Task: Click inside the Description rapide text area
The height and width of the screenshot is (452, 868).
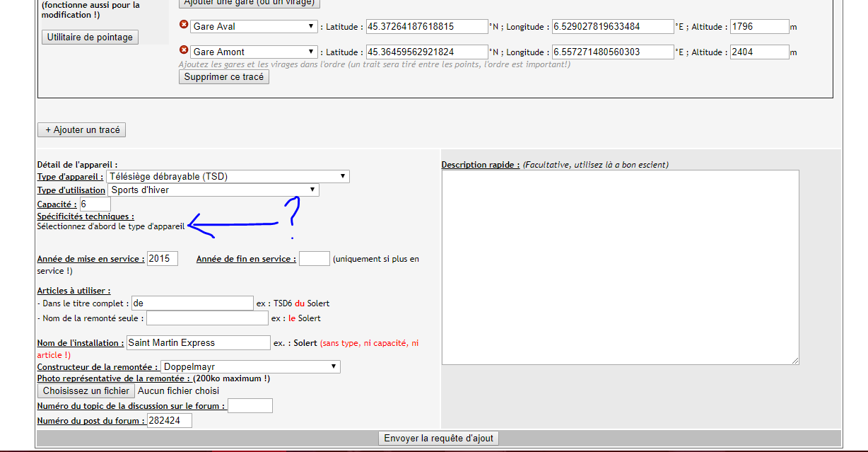Action: coord(621,267)
